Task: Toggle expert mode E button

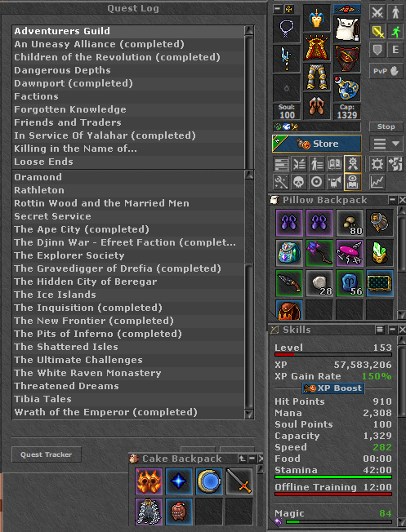Action: click(x=395, y=51)
